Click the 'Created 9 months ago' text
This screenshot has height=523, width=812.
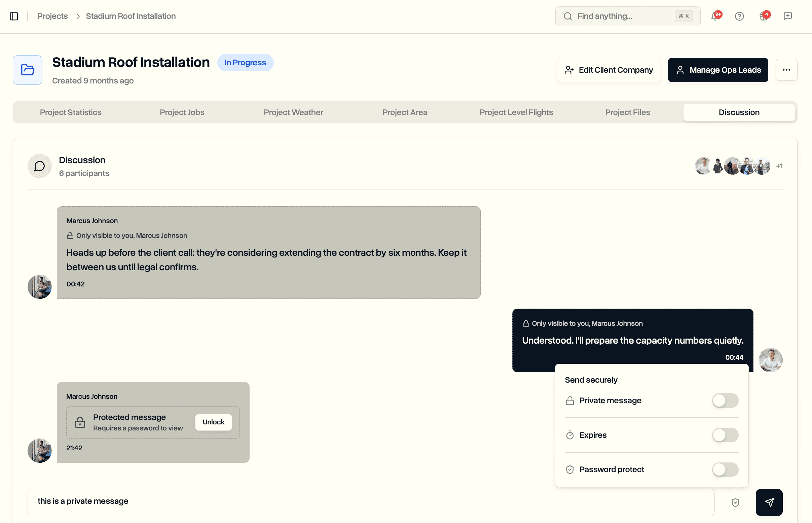93,81
